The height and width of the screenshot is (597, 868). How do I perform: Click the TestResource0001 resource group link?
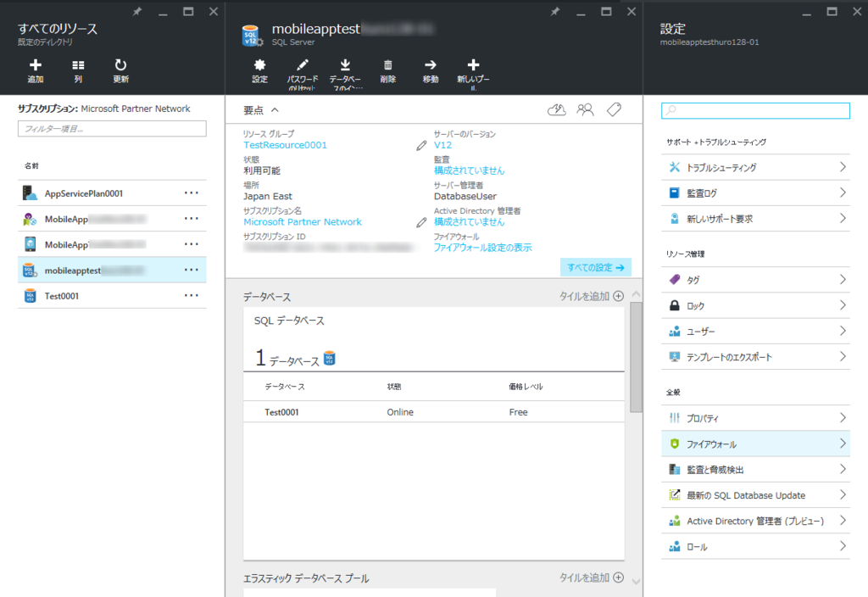pos(285,145)
